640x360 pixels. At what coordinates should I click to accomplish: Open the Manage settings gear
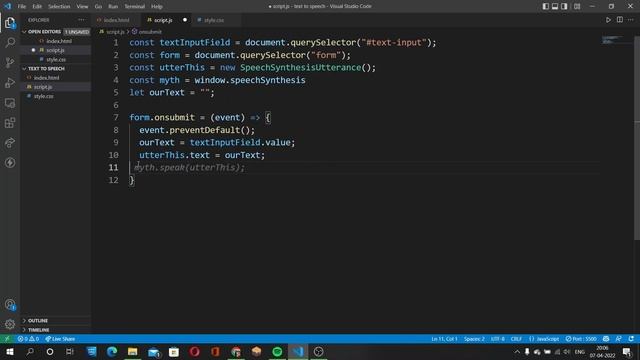tap(10, 324)
